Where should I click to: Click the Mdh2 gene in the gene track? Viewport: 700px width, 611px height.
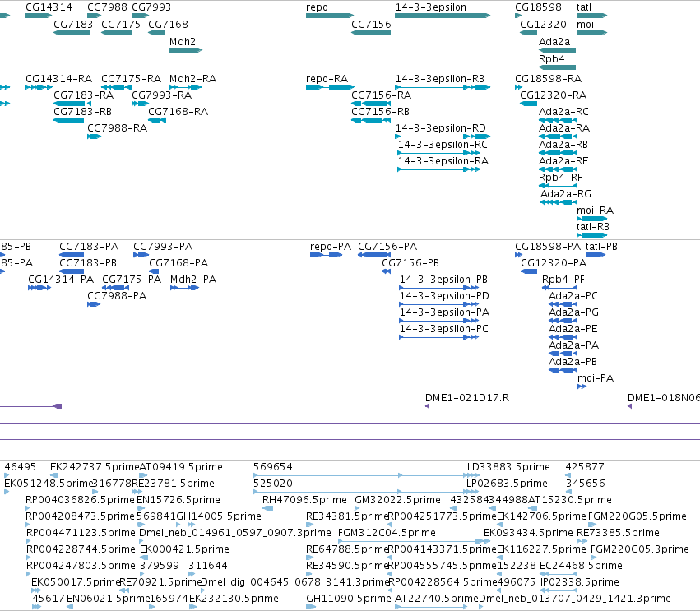point(186,50)
